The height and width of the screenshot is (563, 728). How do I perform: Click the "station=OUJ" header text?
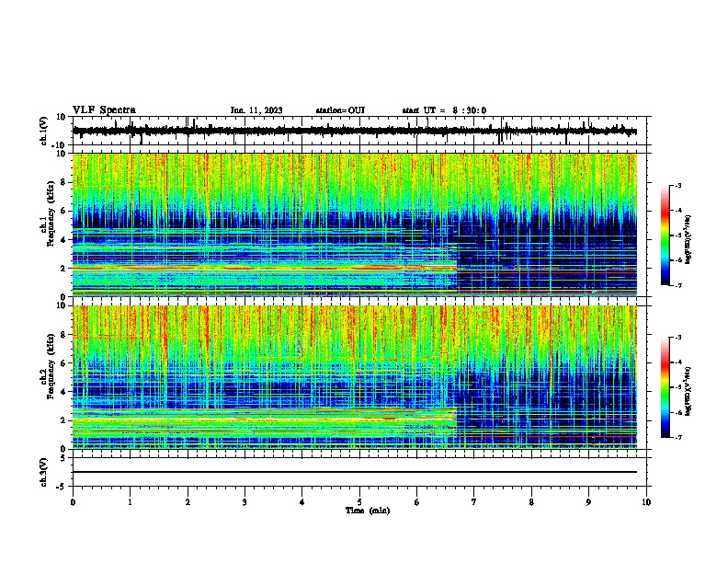click(340, 110)
